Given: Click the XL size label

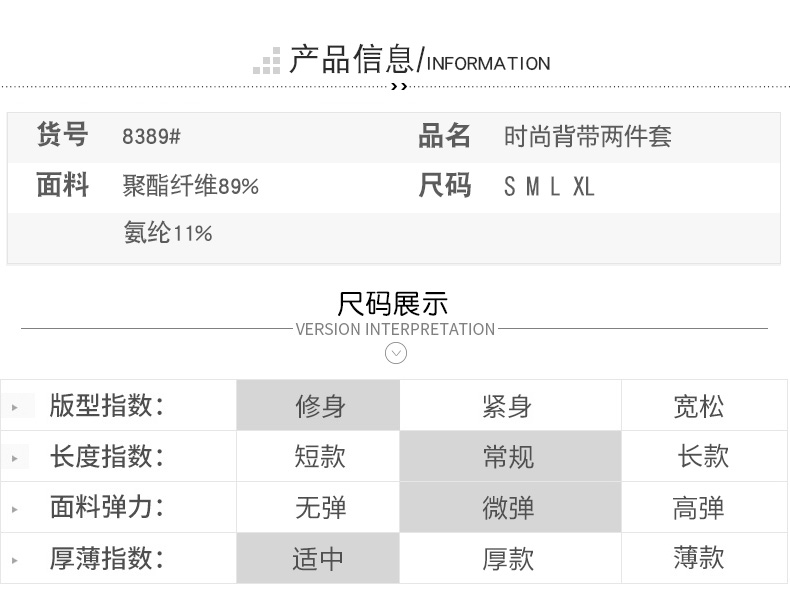Looking at the screenshot, I should [x=584, y=187].
